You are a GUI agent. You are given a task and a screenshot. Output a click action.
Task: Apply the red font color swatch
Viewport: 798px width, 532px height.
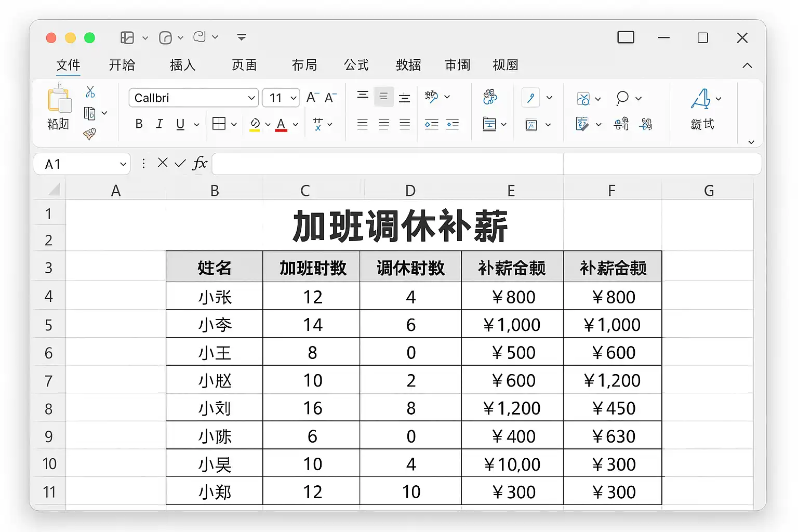click(281, 124)
